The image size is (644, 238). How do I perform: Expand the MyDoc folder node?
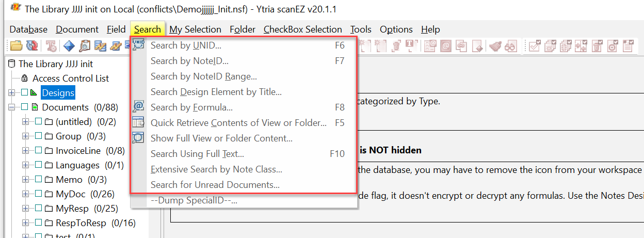click(26, 194)
